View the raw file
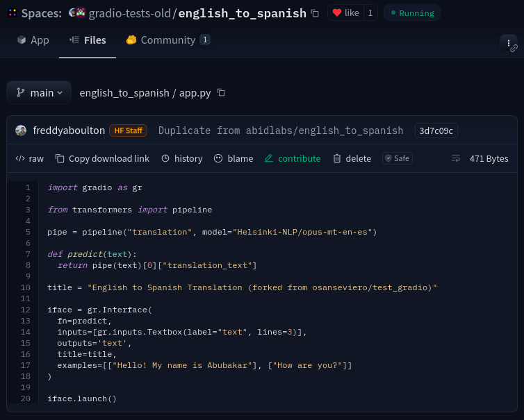This screenshot has width=524, height=420. pyautogui.click(x=29, y=158)
